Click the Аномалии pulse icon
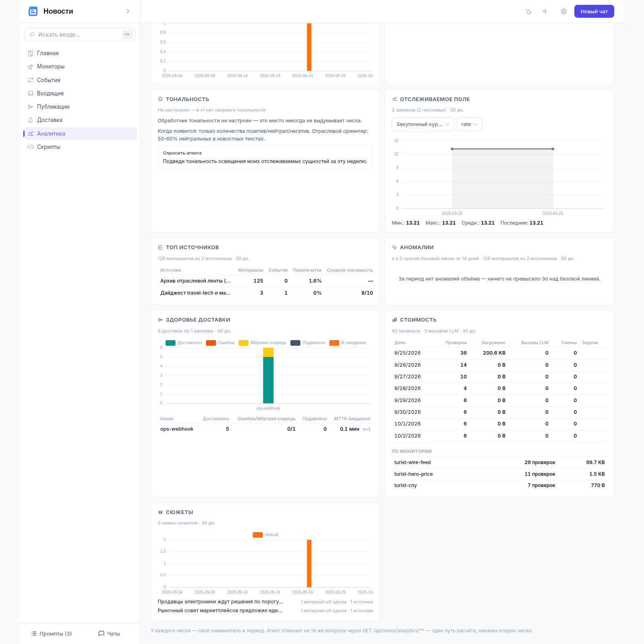 (x=394, y=248)
